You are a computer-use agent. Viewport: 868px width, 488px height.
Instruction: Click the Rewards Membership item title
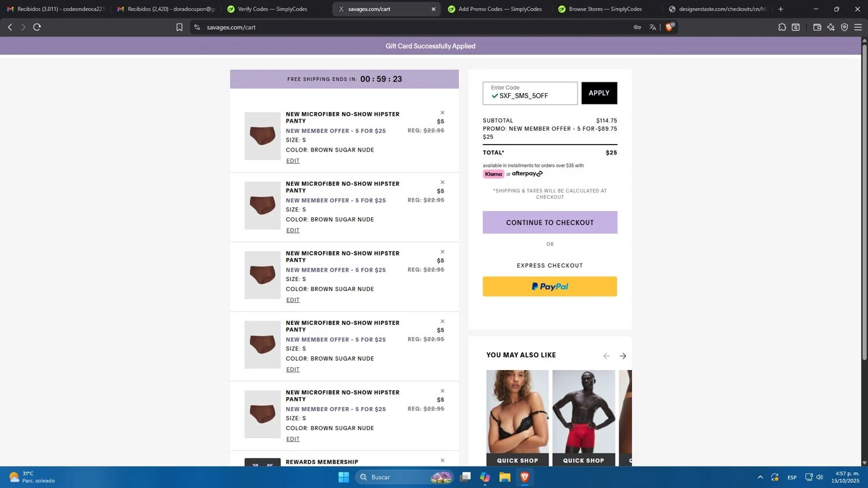click(x=322, y=462)
